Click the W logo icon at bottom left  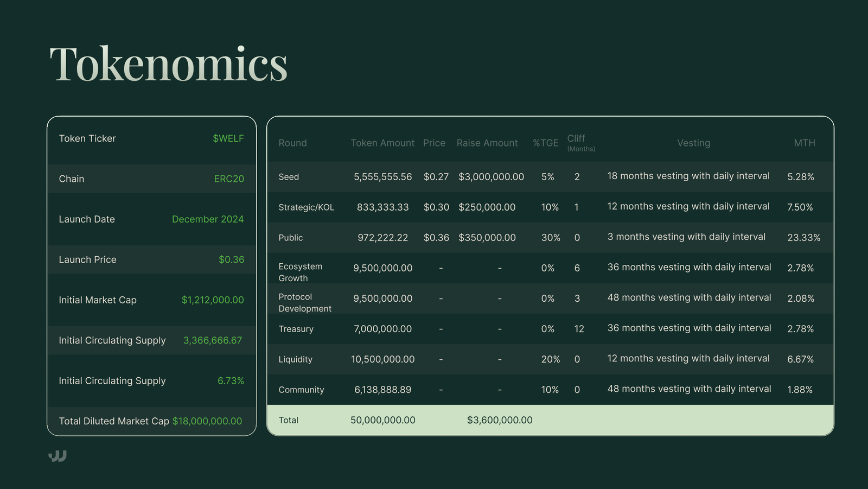[x=58, y=456]
